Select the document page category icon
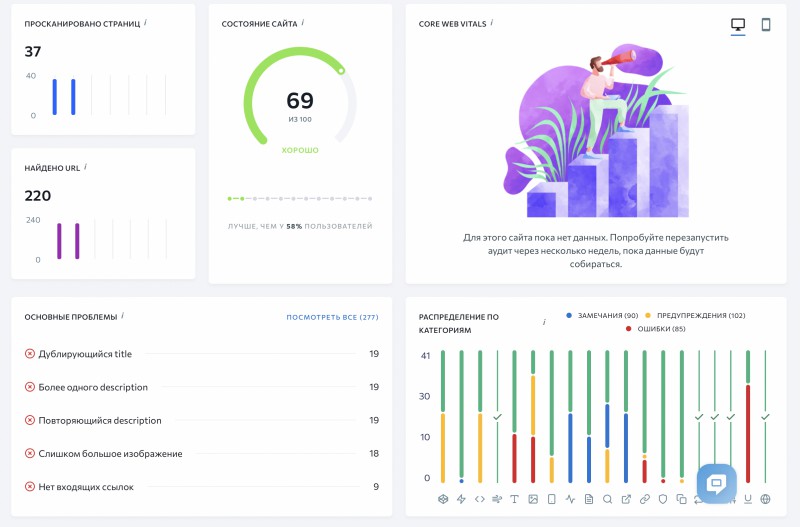800x527 pixels. [589, 499]
